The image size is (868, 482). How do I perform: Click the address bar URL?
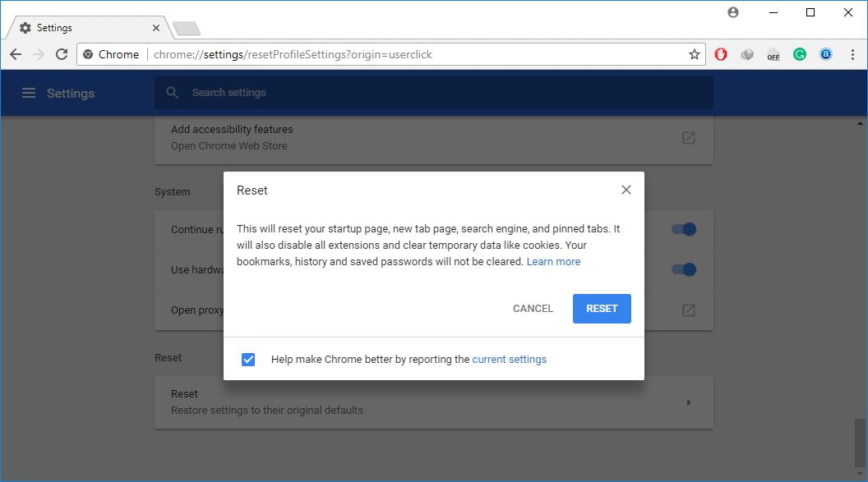coord(293,54)
